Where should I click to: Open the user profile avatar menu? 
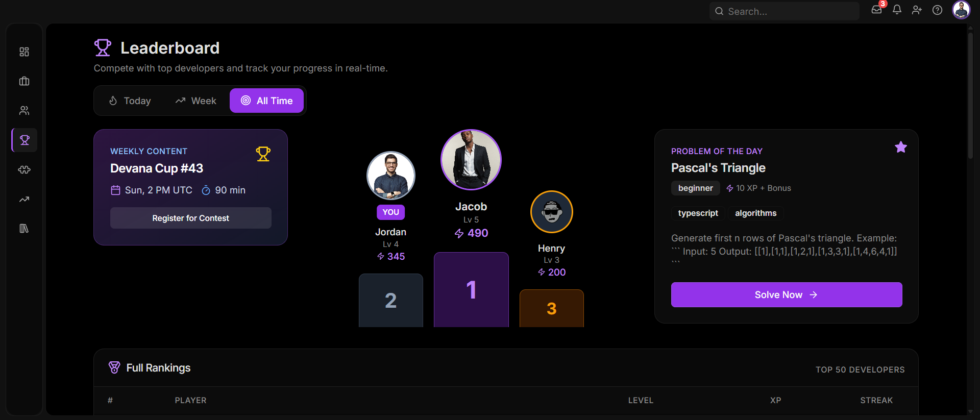[961, 10]
